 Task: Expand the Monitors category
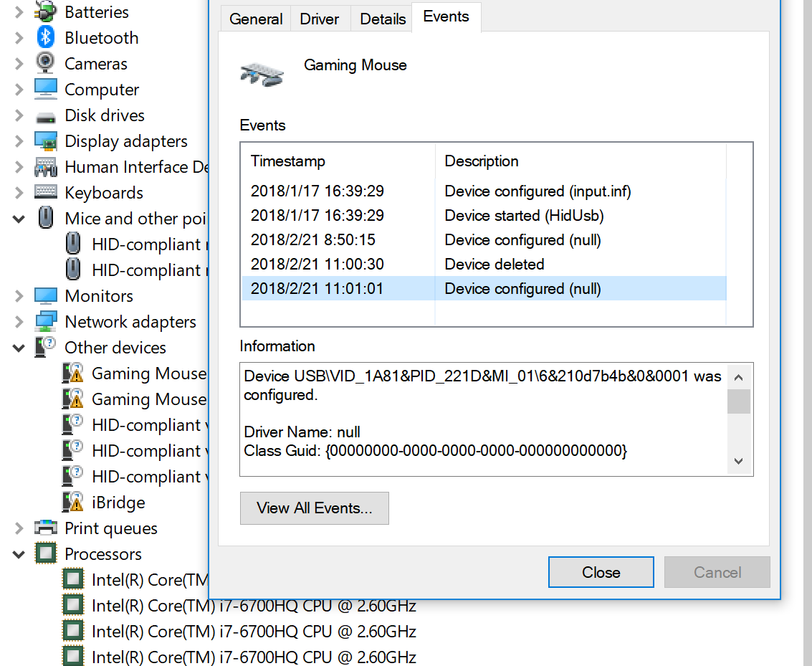point(19,295)
